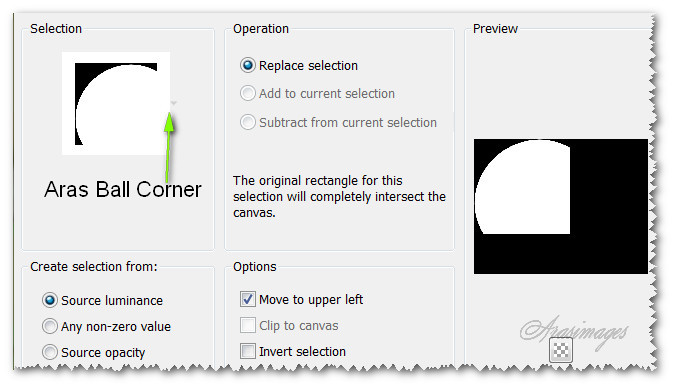The image size is (676, 390).
Task: Select Source luminance radio button
Action: 103,300
